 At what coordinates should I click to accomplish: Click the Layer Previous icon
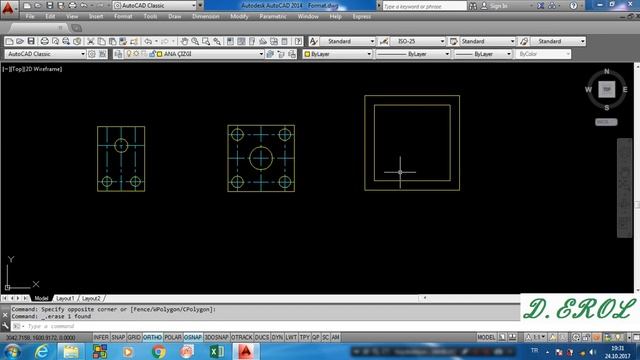point(281,54)
